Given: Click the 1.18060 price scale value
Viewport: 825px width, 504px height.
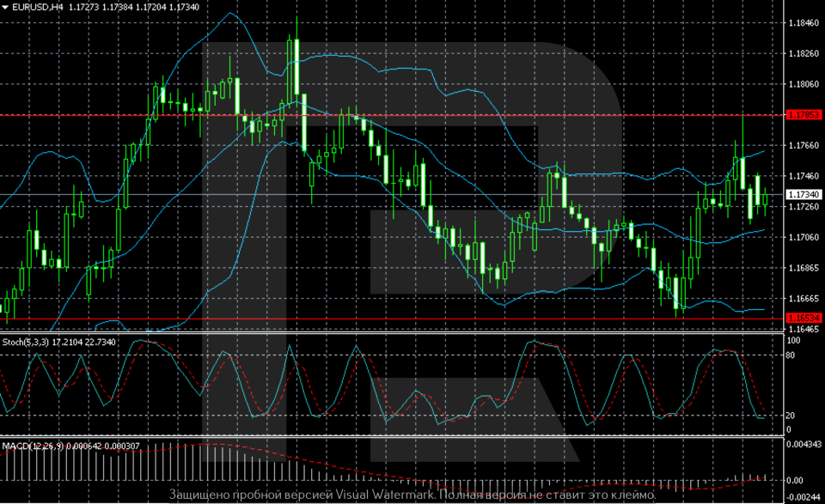Looking at the screenshot, I should pos(804,84).
